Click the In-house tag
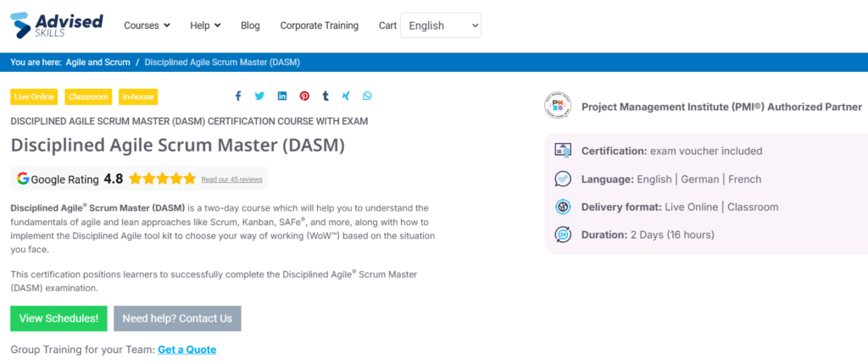Viewport: 868px width, 364px height. click(x=138, y=97)
